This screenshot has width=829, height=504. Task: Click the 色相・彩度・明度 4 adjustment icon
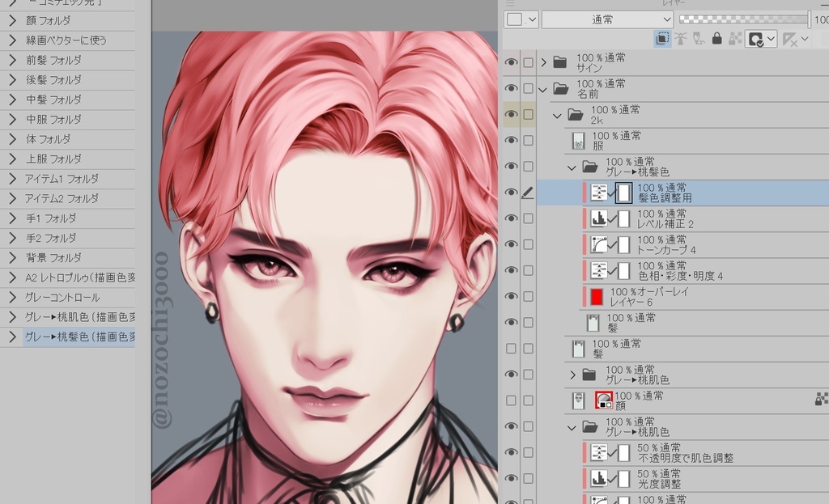pos(598,270)
